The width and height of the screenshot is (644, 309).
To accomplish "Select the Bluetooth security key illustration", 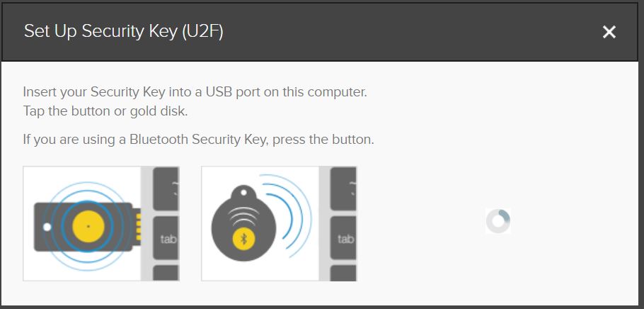I will [x=279, y=224].
